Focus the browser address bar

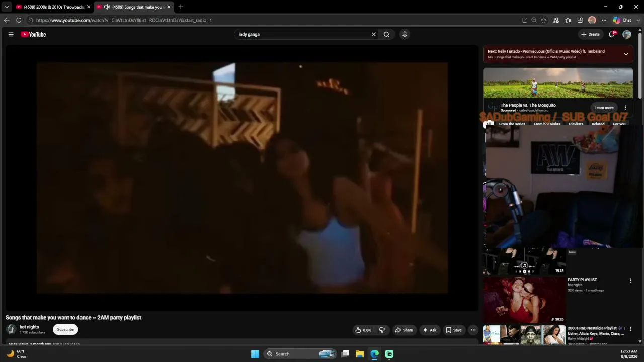272,20
